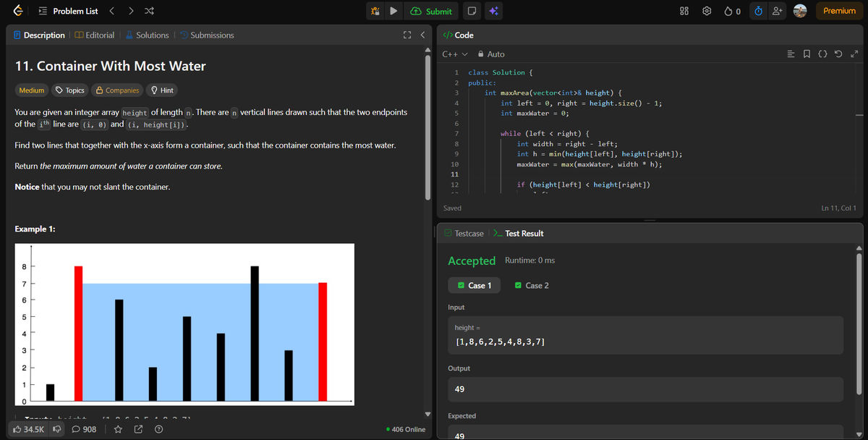Image resolution: width=868 pixels, height=440 pixels.
Task: Click the Saved status label
Action: pyautogui.click(x=453, y=208)
